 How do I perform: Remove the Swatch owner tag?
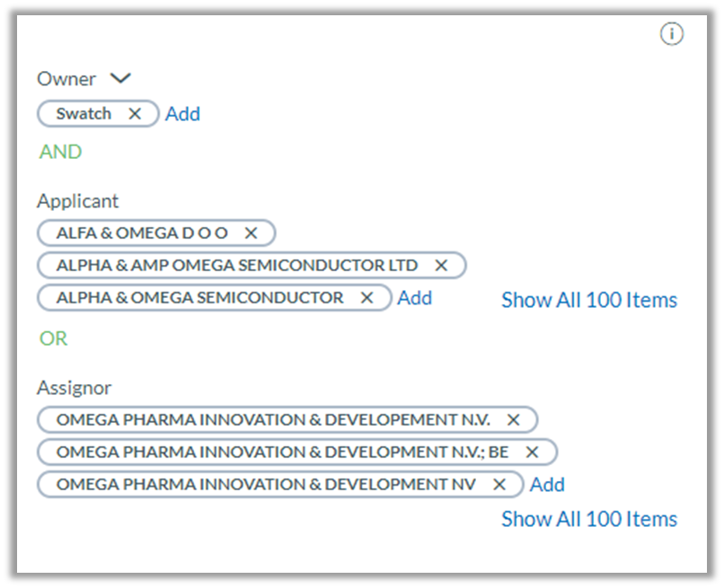coord(135,113)
